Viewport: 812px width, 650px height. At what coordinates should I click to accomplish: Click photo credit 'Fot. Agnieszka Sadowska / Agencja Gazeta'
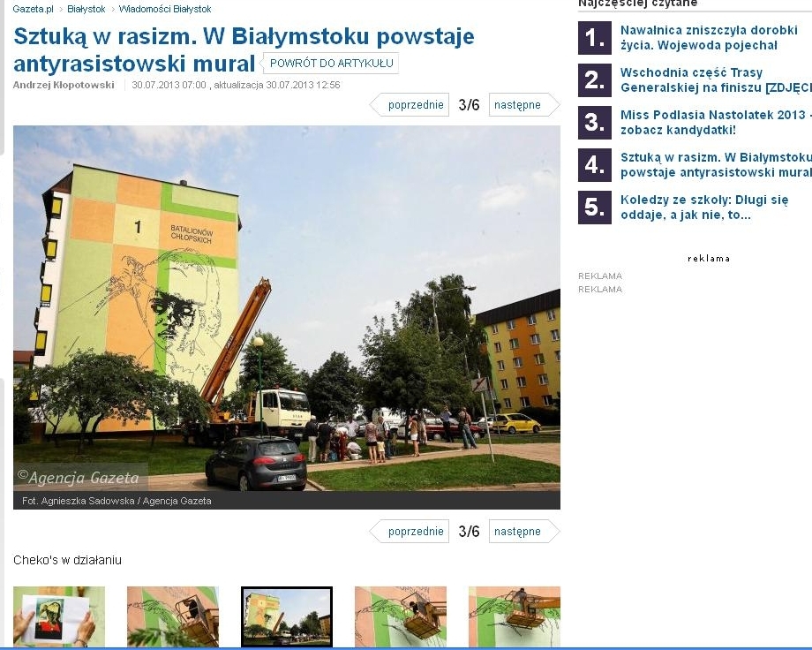tap(117, 501)
